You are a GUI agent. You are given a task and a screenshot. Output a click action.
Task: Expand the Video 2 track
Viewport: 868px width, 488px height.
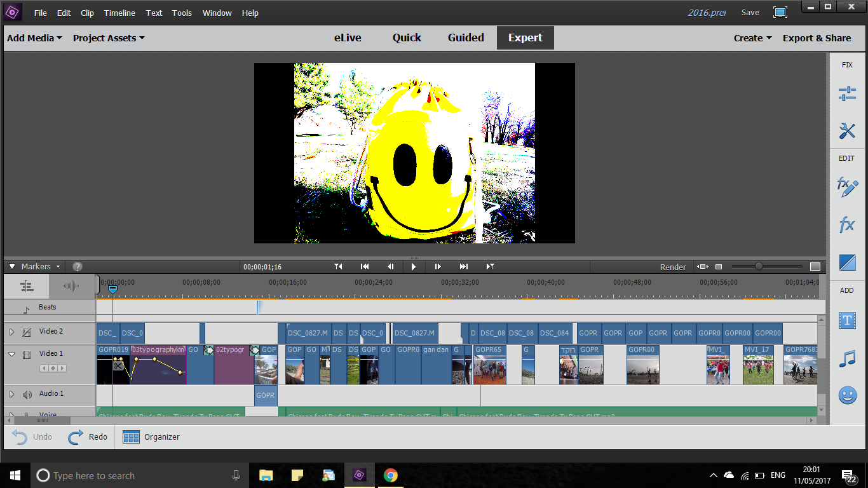11,332
